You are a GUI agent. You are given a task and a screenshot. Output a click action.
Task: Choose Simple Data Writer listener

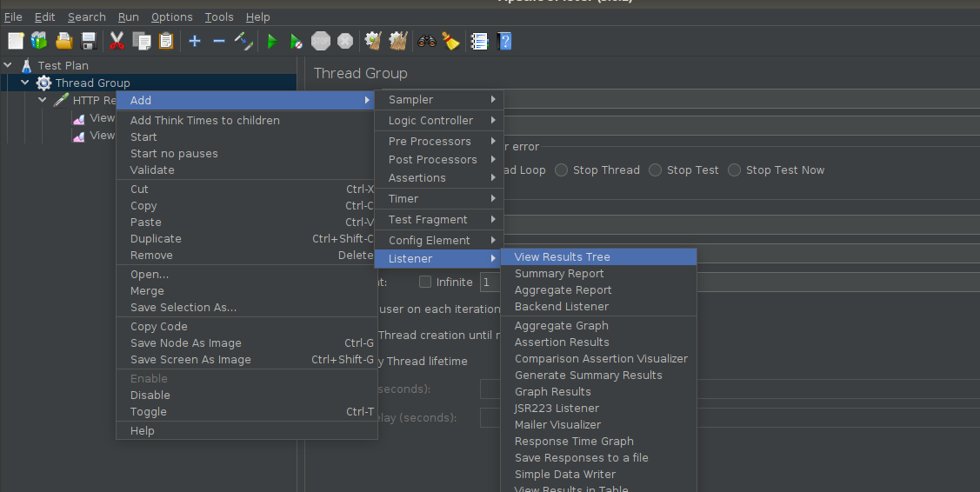click(599, 475)
